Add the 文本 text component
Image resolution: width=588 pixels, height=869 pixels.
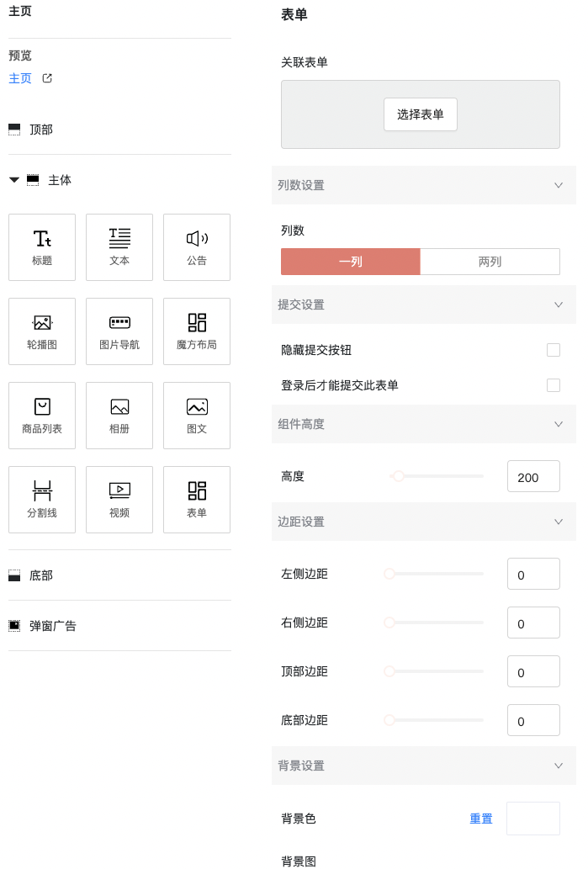pyautogui.click(x=119, y=247)
